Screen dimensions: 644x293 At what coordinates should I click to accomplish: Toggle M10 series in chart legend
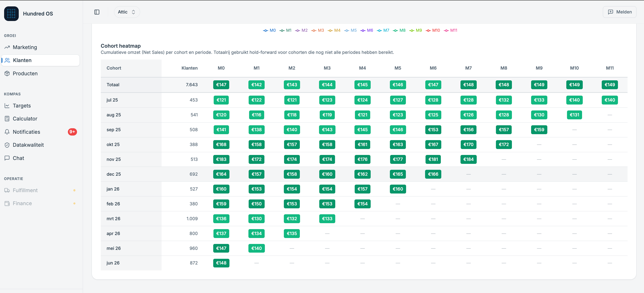433,30
